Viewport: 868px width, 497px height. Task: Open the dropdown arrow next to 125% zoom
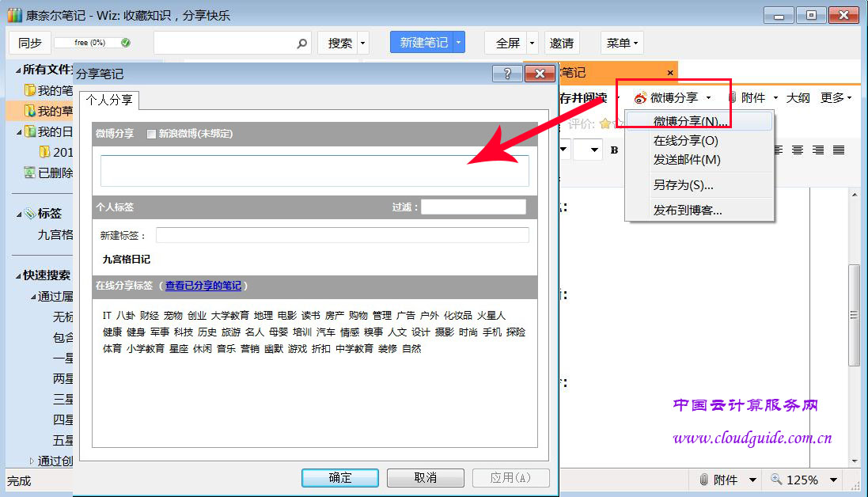click(834, 480)
